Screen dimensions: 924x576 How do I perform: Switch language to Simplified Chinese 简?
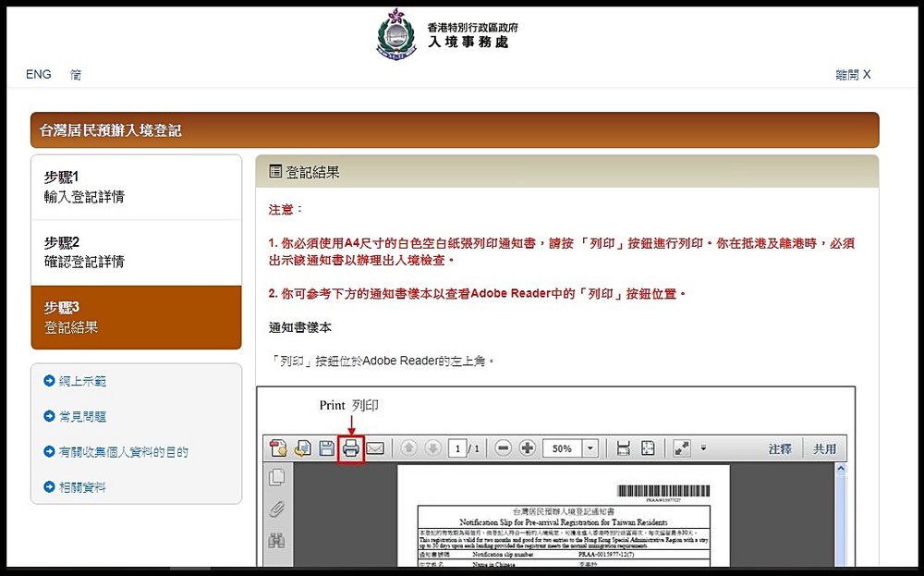(x=76, y=75)
